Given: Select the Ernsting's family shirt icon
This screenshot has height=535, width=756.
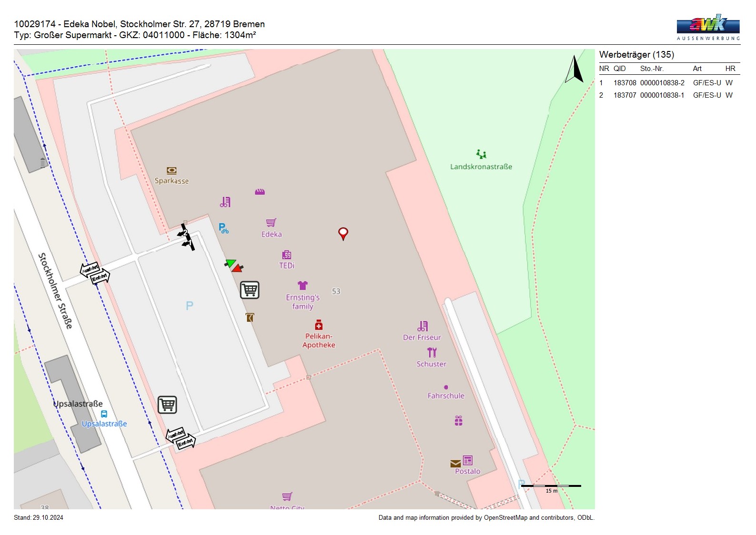Looking at the screenshot, I should 302,285.
